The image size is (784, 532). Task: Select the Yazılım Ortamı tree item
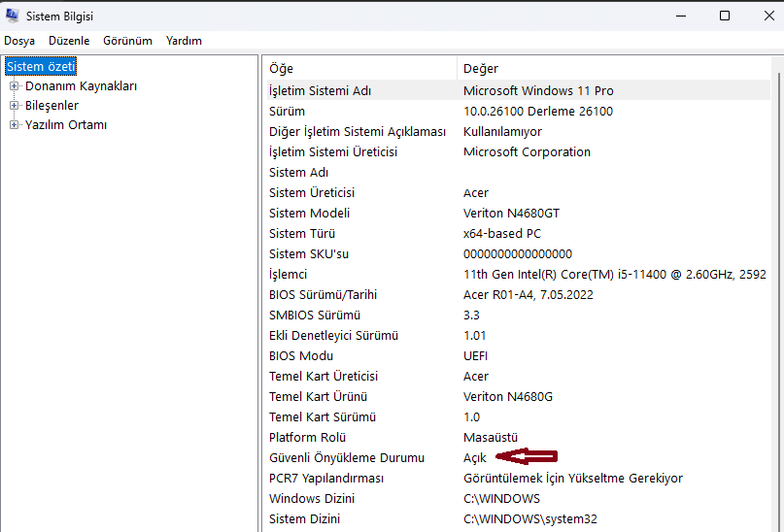[x=66, y=125]
